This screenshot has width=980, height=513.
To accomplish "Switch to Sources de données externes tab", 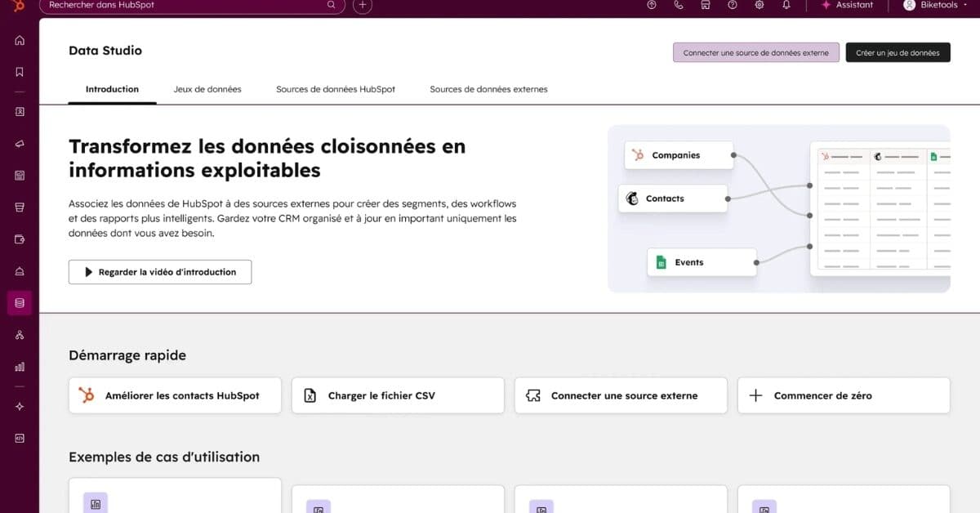I will tap(488, 89).
